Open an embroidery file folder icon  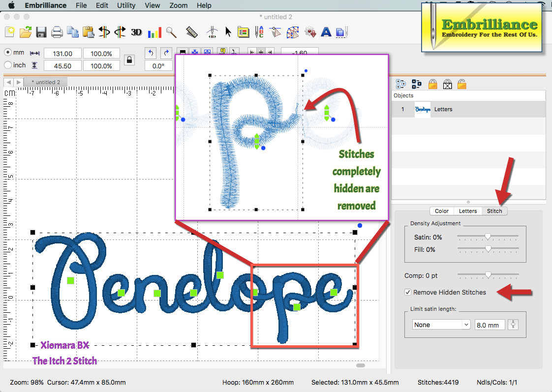click(26, 32)
